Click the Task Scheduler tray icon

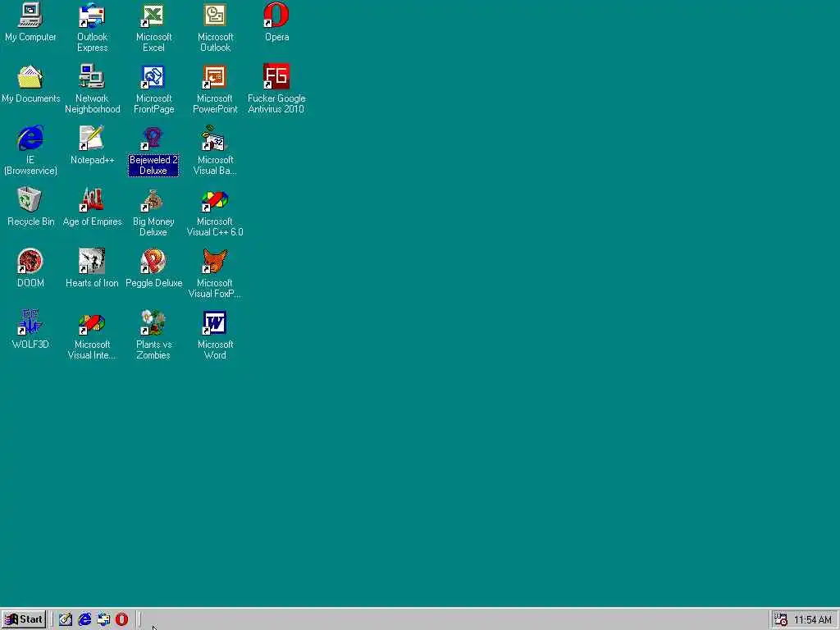(x=781, y=620)
